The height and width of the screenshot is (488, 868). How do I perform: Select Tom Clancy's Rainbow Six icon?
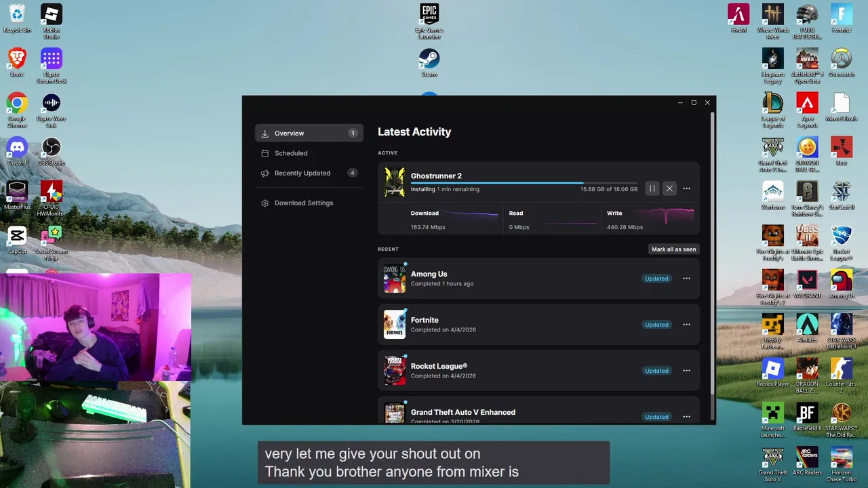click(x=807, y=199)
